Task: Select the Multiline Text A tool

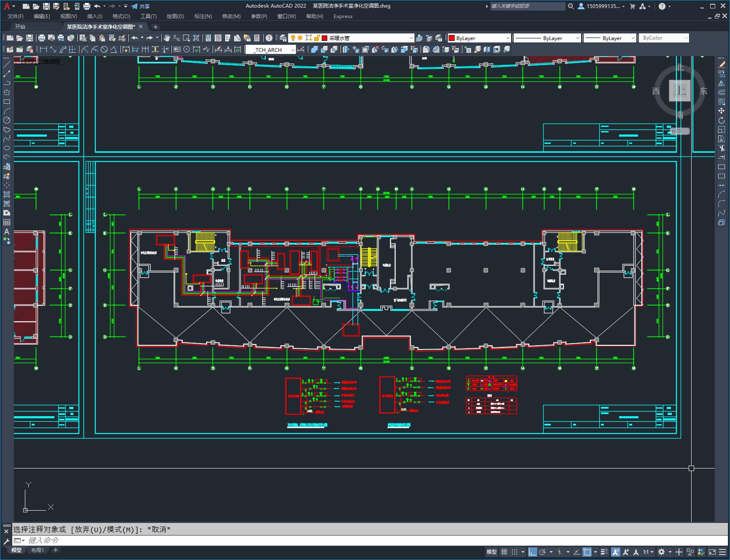Action: [x=7, y=232]
